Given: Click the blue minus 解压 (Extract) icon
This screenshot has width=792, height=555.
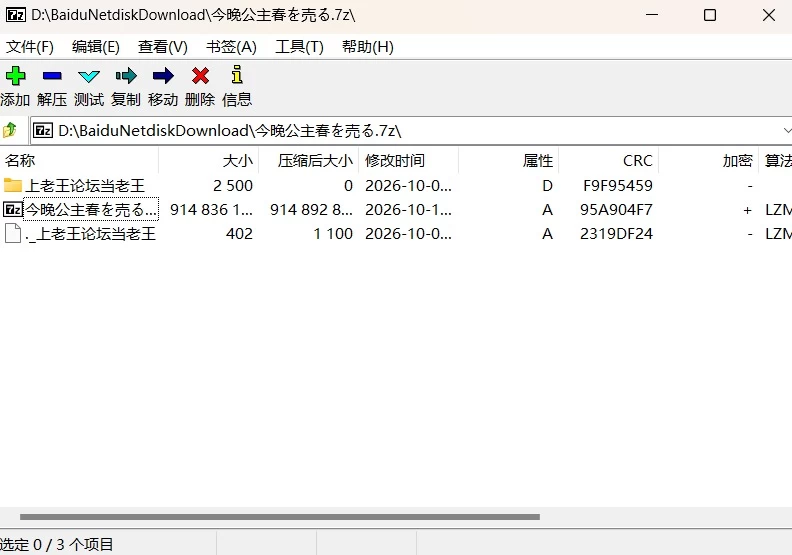Looking at the screenshot, I should tap(52, 76).
